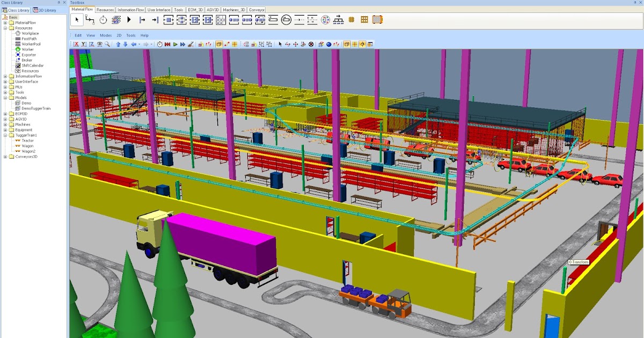Open the Modes menu
644x338 pixels.
pyautogui.click(x=106, y=35)
